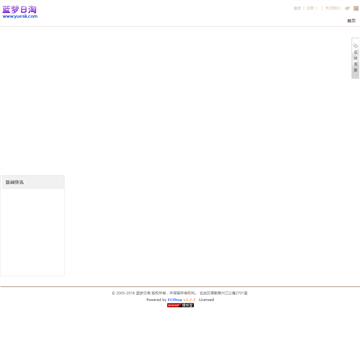Click the 蓝梦日淘 site logo
Screen dimensions: 360x360
tap(20, 10)
